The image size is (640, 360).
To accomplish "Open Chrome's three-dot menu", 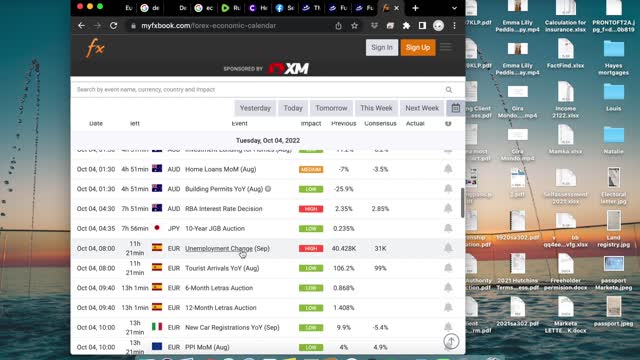I will (x=454, y=26).
